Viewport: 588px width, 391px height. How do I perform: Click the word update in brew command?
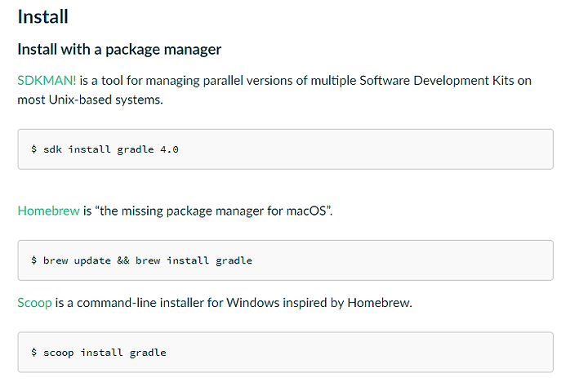[x=92, y=261]
